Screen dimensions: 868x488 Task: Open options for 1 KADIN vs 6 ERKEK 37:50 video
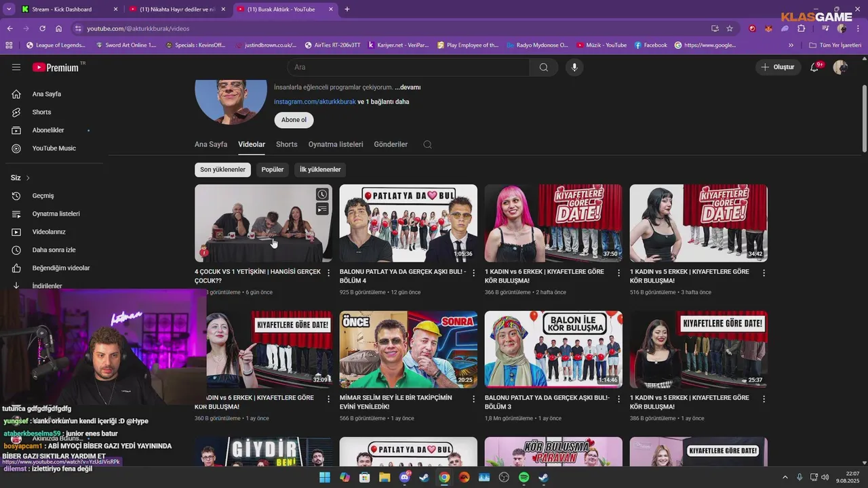[618, 272]
